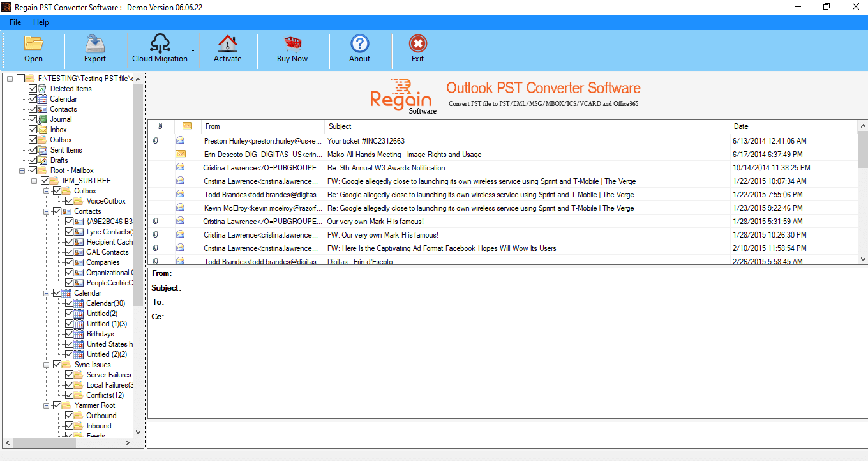Uncheck the GAL Contacts checkbox
The width and height of the screenshot is (868, 461).
[69, 252]
